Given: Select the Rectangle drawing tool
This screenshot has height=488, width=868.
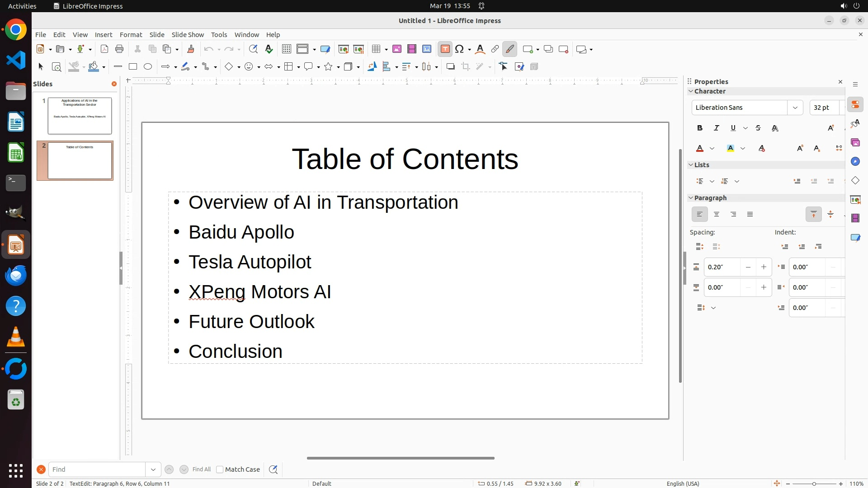Looking at the screenshot, I should tap(132, 67).
